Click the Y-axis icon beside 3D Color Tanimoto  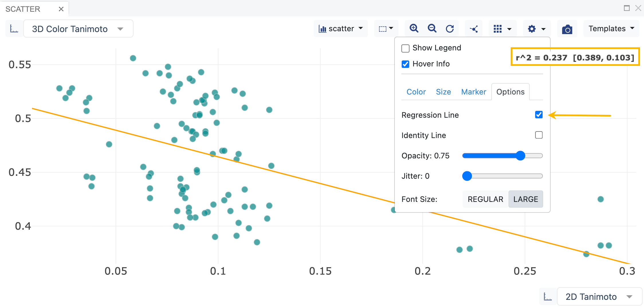click(14, 29)
